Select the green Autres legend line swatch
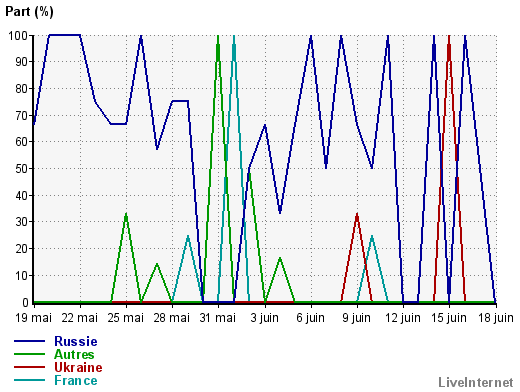This screenshot has width=520, height=392. tap(29, 354)
